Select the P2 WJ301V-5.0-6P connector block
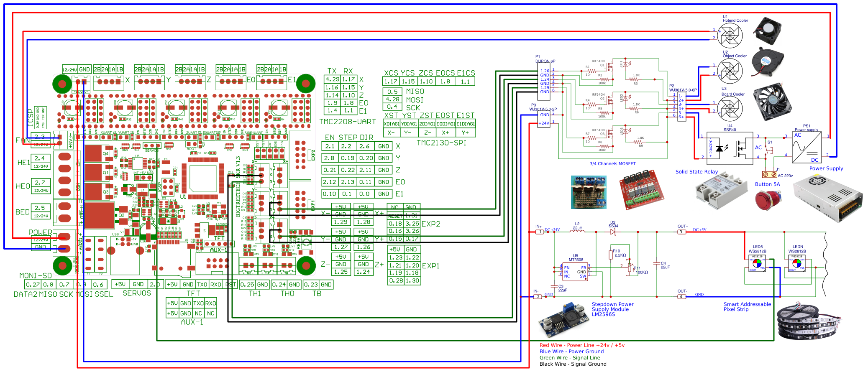Image resolution: width=868 pixels, height=372 pixels. click(x=682, y=107)
